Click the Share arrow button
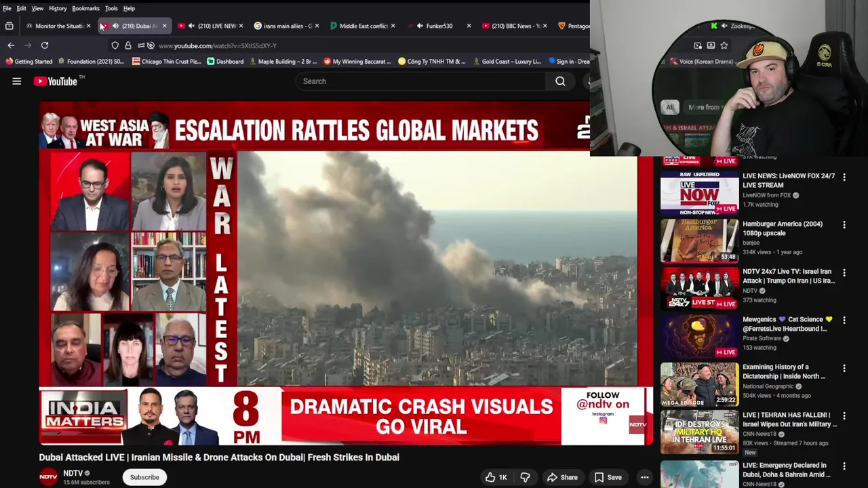This screenshot has width=868, height=488. coord(562,477)
